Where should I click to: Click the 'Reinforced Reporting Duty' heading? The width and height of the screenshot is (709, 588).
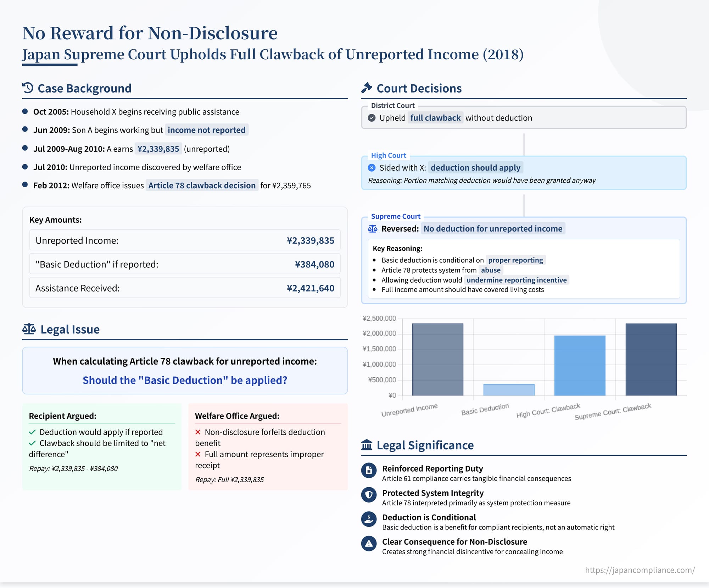click(432, 468)
